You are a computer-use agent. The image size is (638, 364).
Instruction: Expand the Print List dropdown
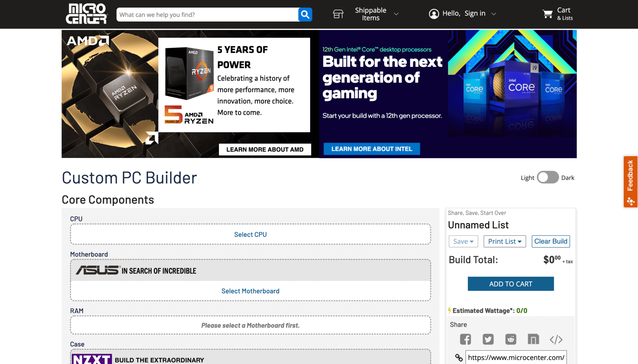504,241
